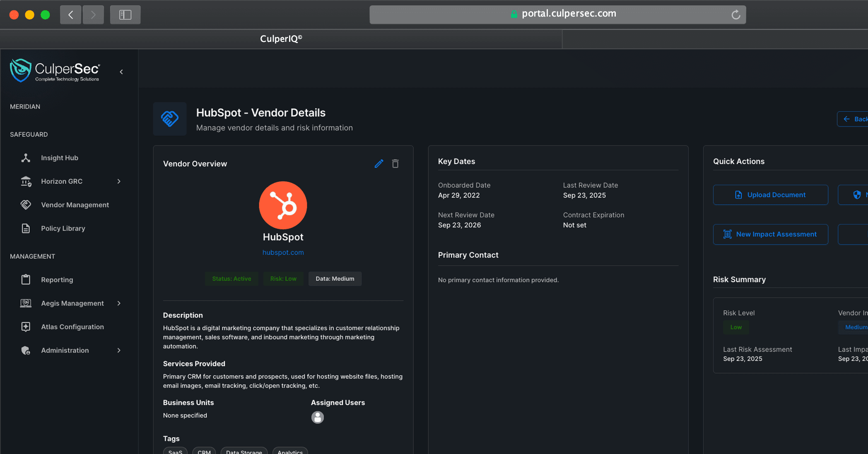Expand the Administration submenu chevron
Image resolution: width=868 pixels, height=454 pixels.
point(119,350)
